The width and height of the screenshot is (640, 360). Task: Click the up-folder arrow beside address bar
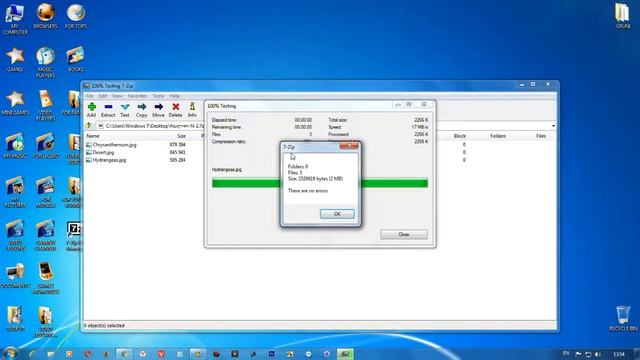point(89,126)
